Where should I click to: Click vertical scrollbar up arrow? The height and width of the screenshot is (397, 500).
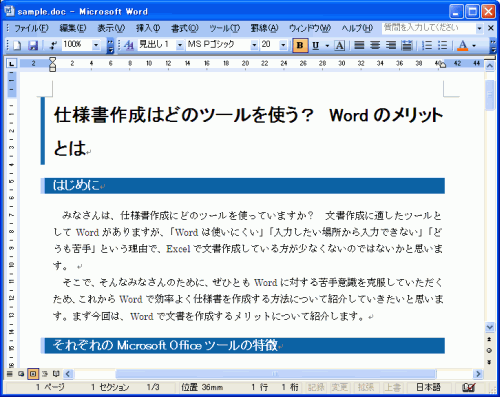tap(490, 66)
